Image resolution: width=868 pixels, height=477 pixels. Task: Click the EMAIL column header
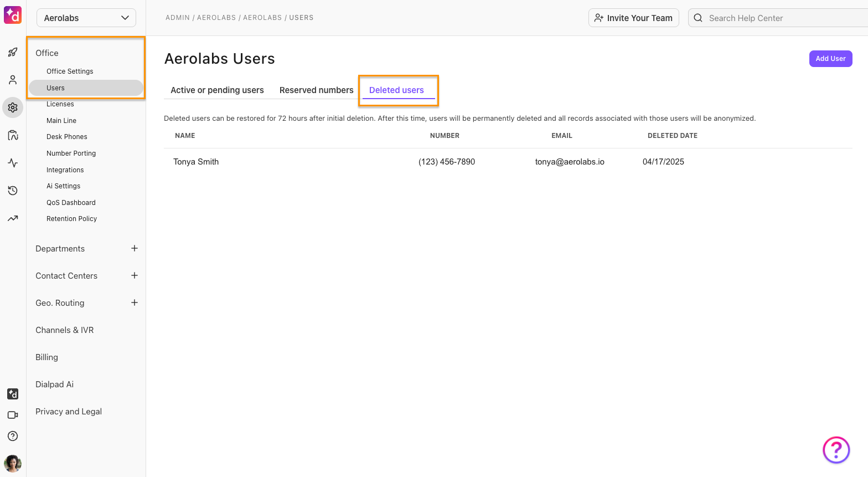pyautogui.click(x=562, y=136)
